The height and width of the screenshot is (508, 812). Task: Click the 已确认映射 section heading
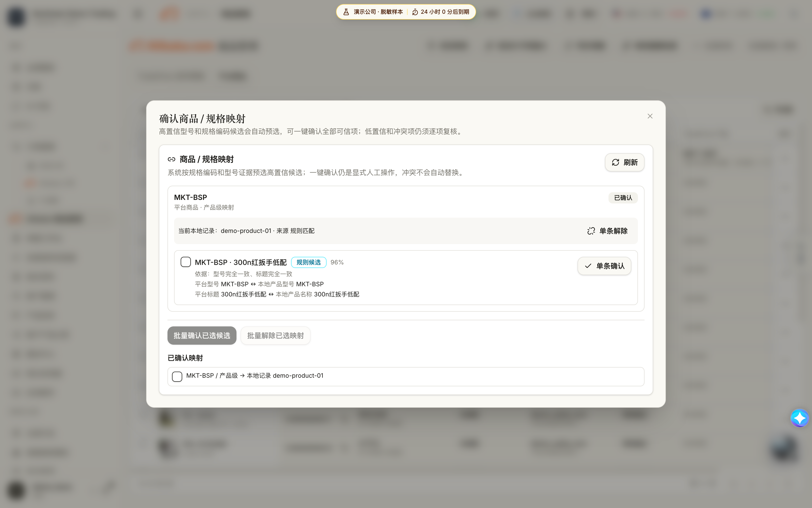coord(185,358)
